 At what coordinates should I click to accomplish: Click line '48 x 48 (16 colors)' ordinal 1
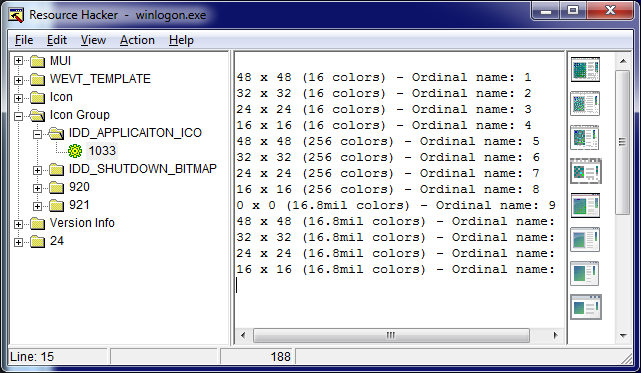(384, 77)
